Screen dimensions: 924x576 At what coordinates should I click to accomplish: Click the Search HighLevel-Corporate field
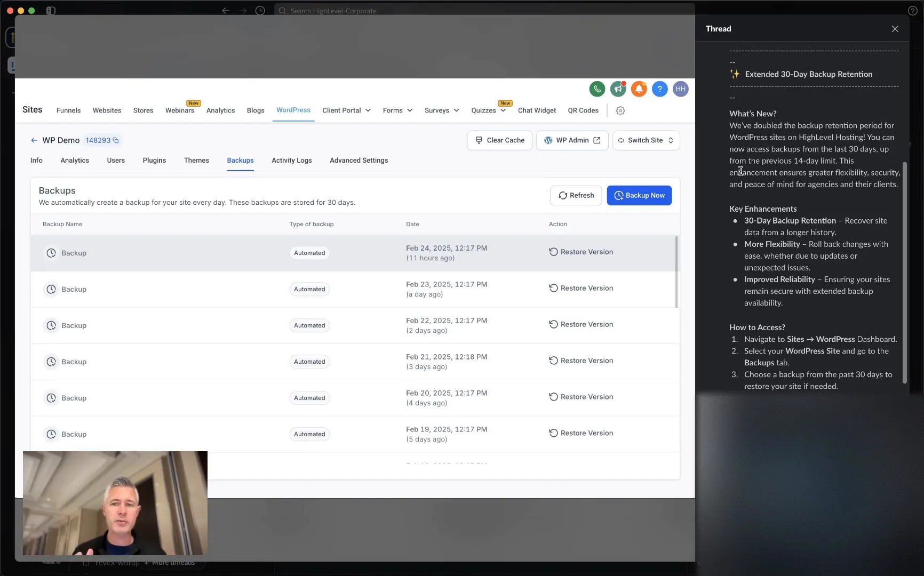coord(483,11)
